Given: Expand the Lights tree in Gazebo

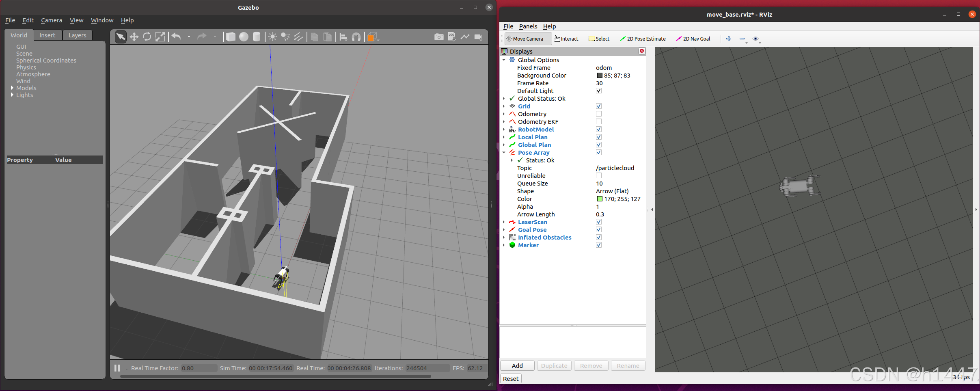Looking at the screenshot, I should [x=12, y=95].
